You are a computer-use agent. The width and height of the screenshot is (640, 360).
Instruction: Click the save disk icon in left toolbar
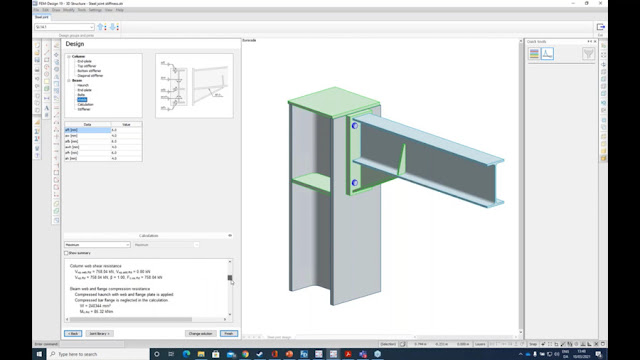pos(37,60)
